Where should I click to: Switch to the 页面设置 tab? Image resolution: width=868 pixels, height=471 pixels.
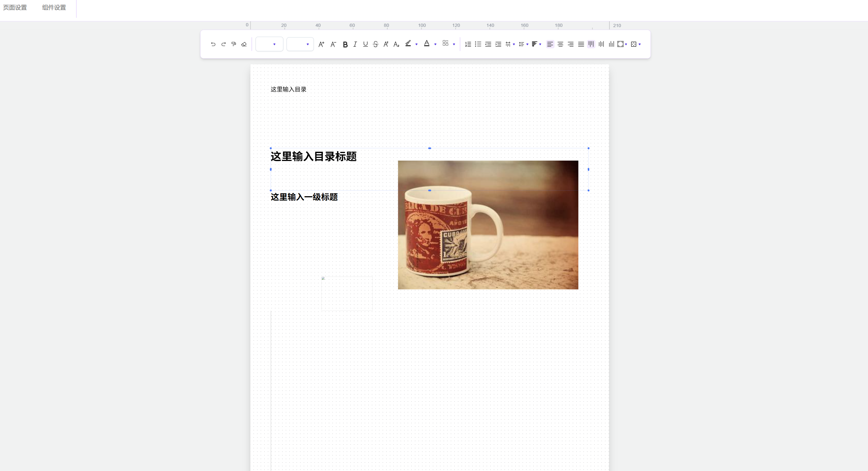pos(15,7)
